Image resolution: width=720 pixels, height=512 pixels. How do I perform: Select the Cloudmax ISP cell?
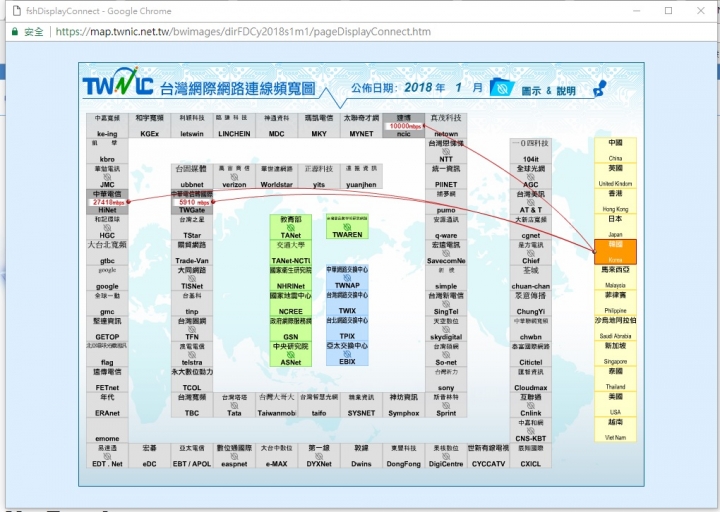pos(530,380)
